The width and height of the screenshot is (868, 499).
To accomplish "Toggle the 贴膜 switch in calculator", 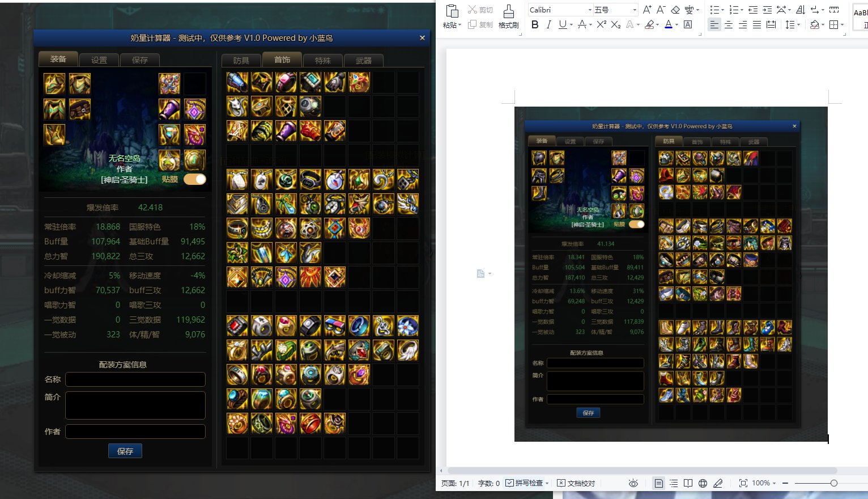I will point(194,179).
